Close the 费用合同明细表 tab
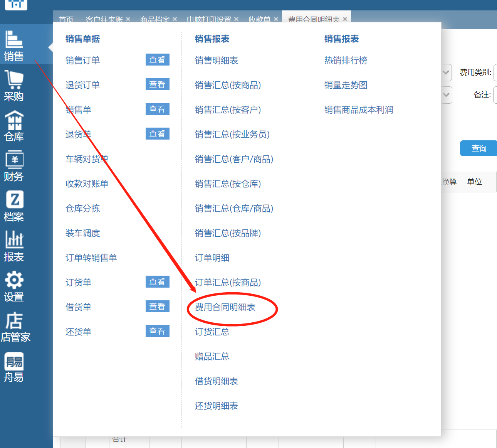497x448 pixels. point(345,19)
